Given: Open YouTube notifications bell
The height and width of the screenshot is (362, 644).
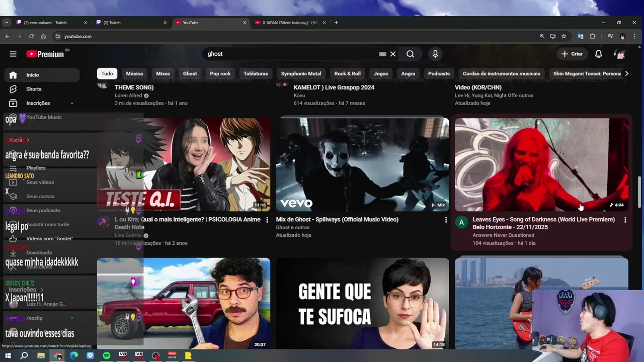Looking at the screenshot, I should point(599,54).
